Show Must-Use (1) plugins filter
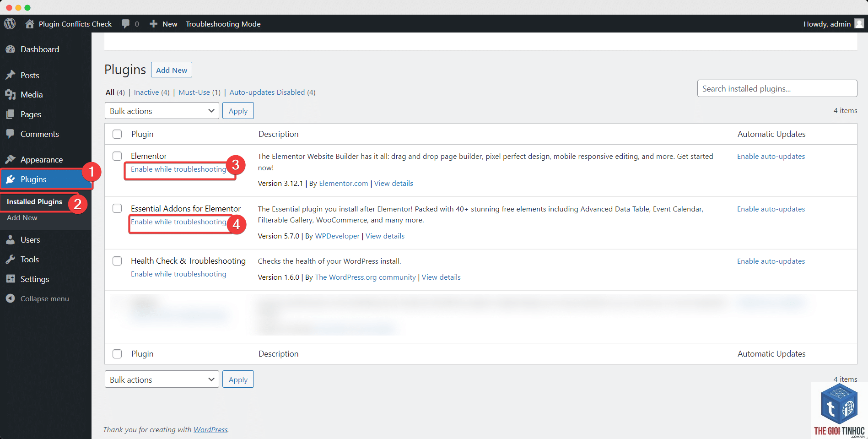The image size is (868, 439). click(x=199, y=92)
